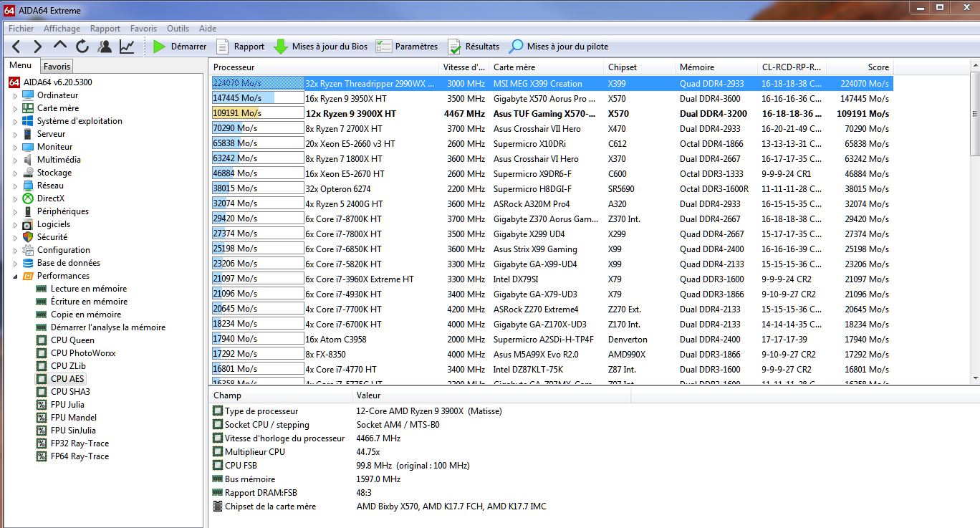Screen dimensions: 980x528
Task: Select the 32x Ryzen Threadripper 2990WX row
Action: [x=552, y=84]
